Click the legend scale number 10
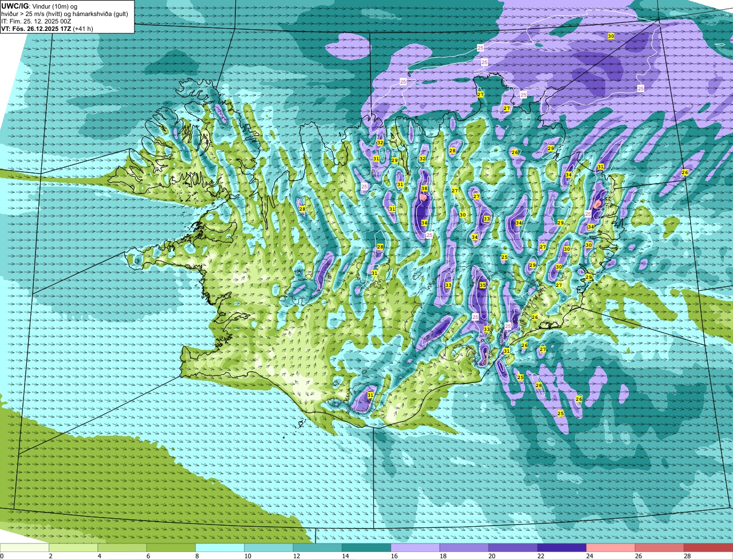Viewport: 733px width, 560px height. click(247, 556)
